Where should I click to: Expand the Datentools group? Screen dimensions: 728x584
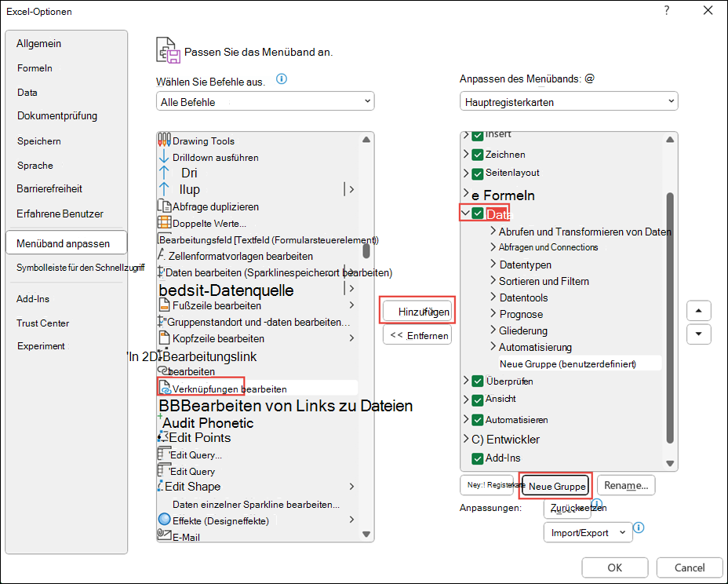(493, 297)
